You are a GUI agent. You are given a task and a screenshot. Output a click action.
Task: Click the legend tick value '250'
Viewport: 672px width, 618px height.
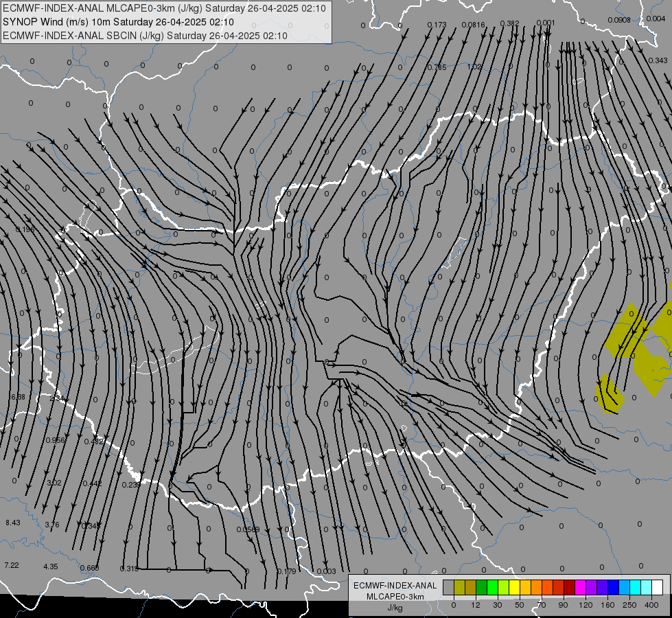pos(629,605)
